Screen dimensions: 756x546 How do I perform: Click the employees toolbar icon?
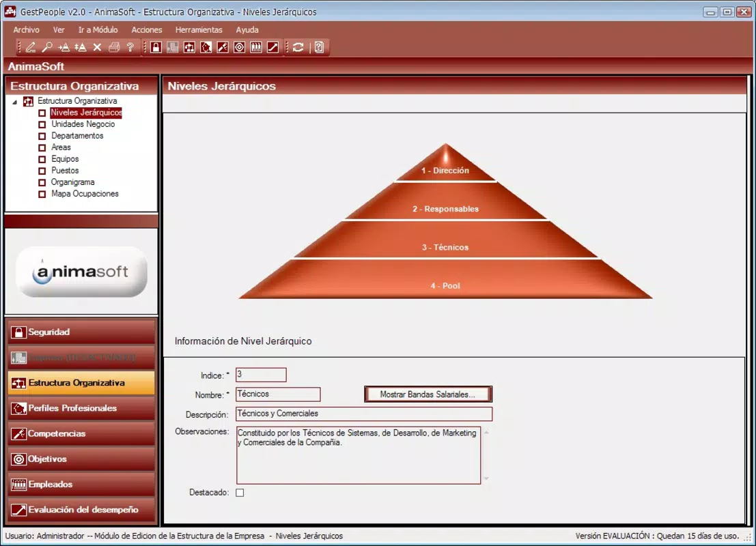click(x=256, y=47)
